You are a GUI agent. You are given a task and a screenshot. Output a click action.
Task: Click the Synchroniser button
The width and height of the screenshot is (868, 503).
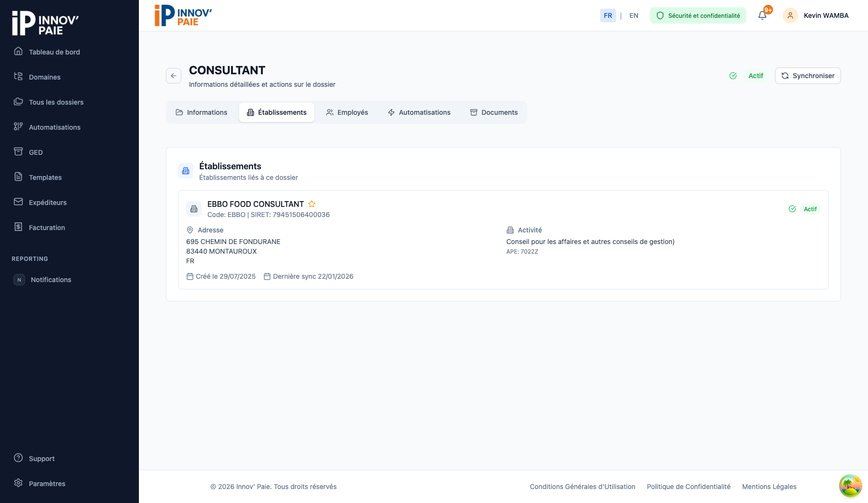808,76
